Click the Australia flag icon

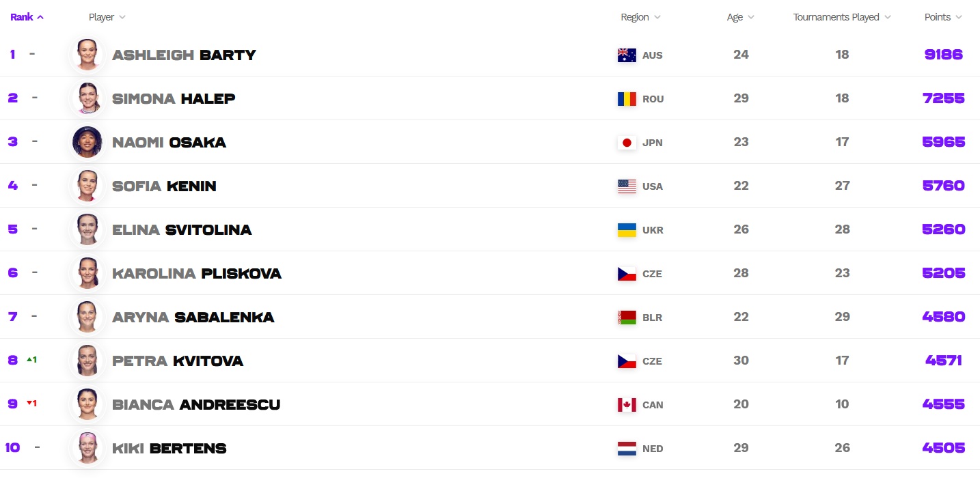(627, 55)
